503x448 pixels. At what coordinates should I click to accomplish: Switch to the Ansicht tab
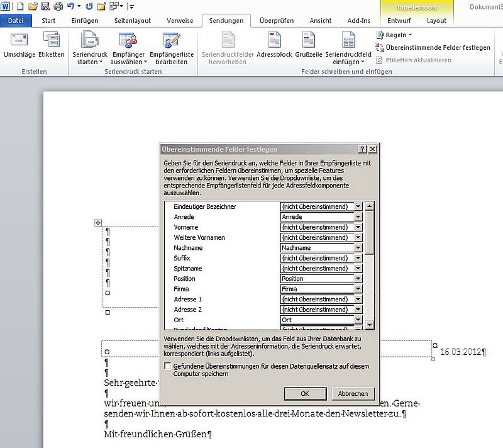(x=321, y=21)
